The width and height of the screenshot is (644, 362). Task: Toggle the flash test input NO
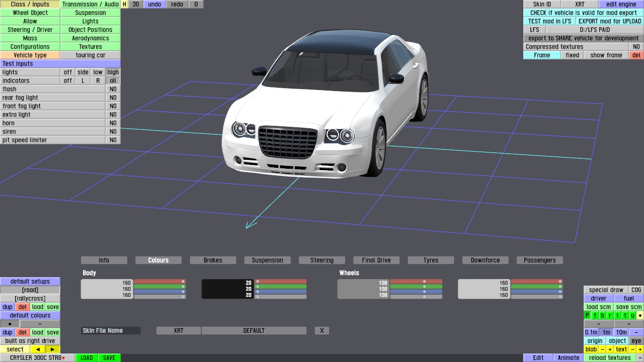[x=113, y=89]
